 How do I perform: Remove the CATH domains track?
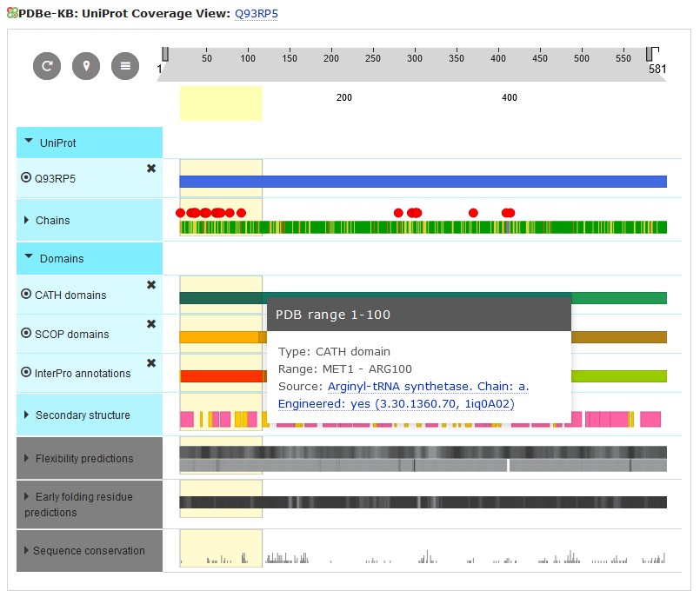[x=151, y=285]
